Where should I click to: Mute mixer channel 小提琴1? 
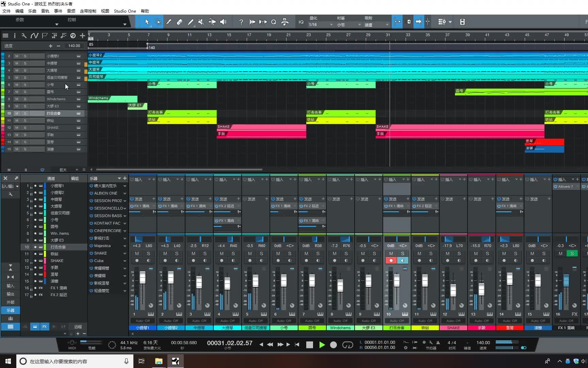137,254
